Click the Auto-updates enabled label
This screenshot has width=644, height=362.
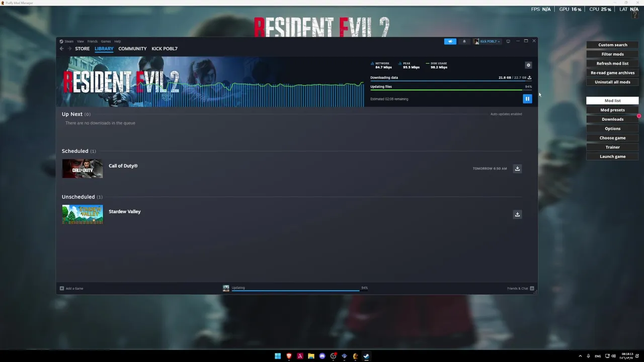tap(506, 114)
